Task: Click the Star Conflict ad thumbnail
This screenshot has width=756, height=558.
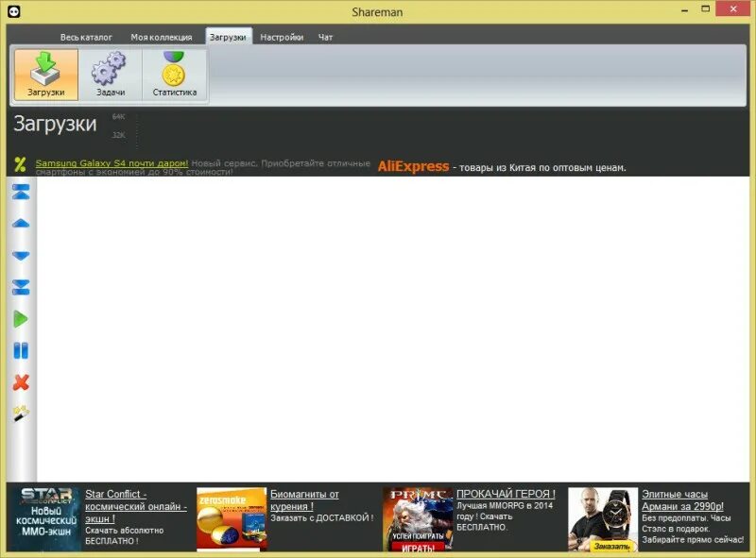Action: [x=44, y=519]
